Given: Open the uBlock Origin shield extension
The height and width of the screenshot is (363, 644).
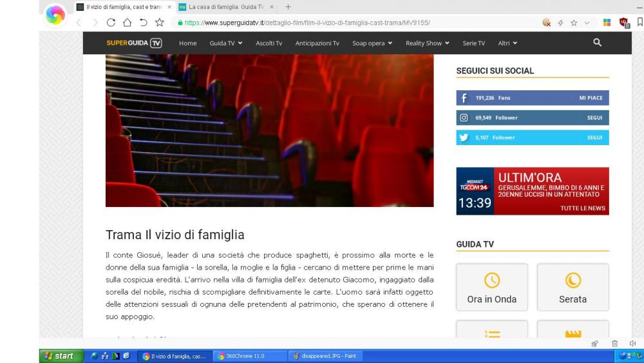Looking at the screenshot, I should [624, 23].
